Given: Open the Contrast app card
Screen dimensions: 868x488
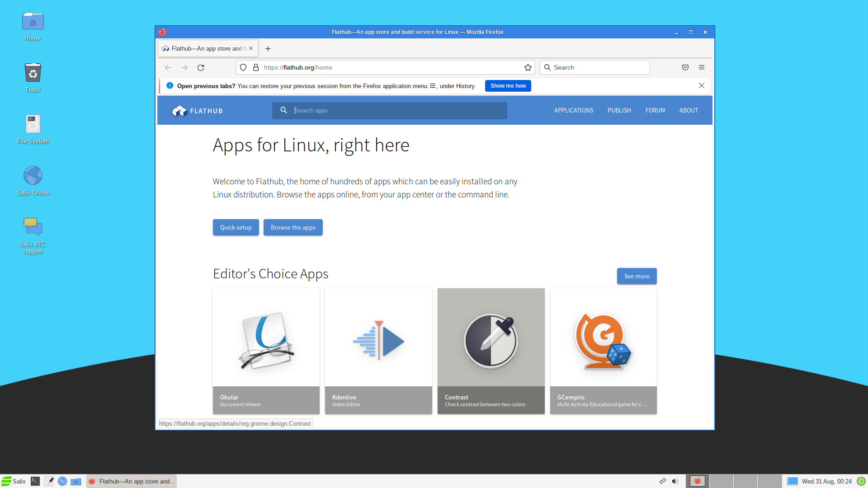Looking at the screenshot, I should pyautogui.click(x=491, y=351).
